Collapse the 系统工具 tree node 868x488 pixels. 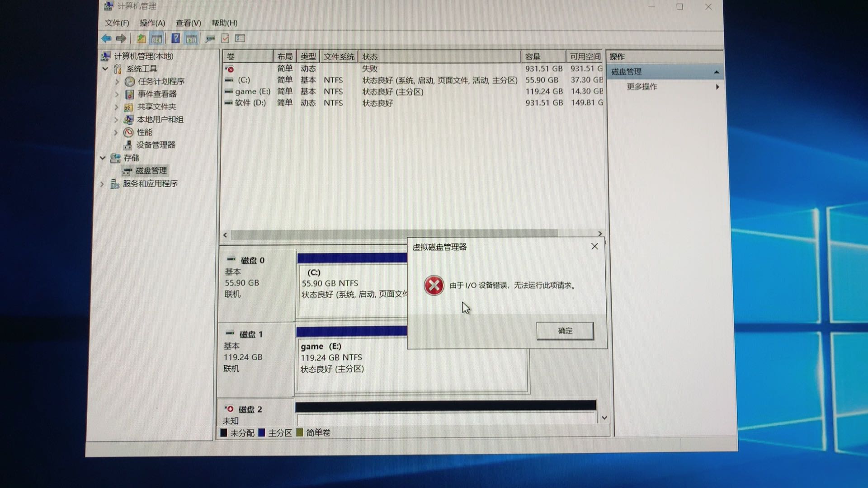(105, 69)
